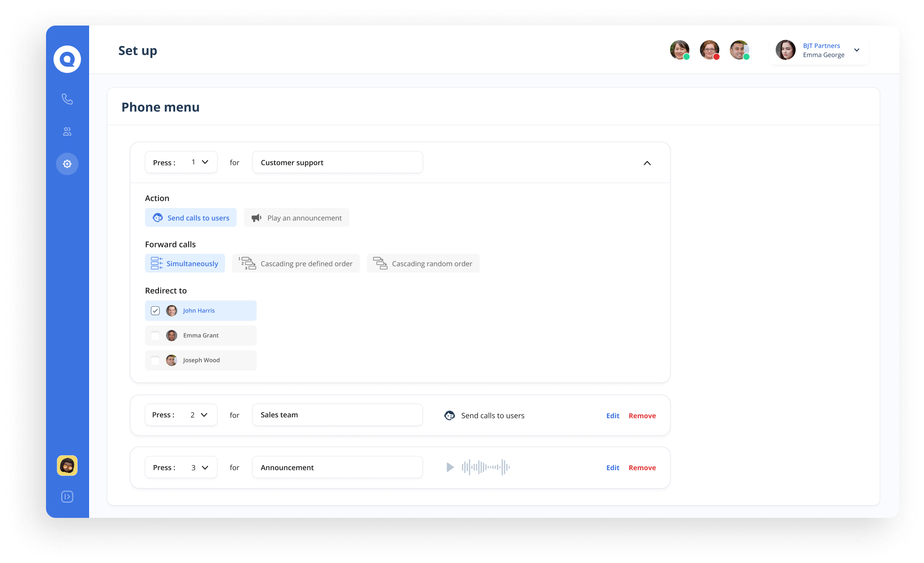
Task: Click the phone calls sidebar icon
Action: click(66, 99)
